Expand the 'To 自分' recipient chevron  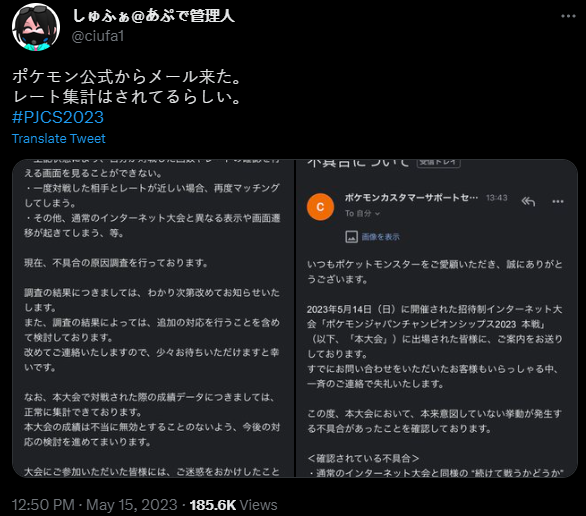[377, 214]
